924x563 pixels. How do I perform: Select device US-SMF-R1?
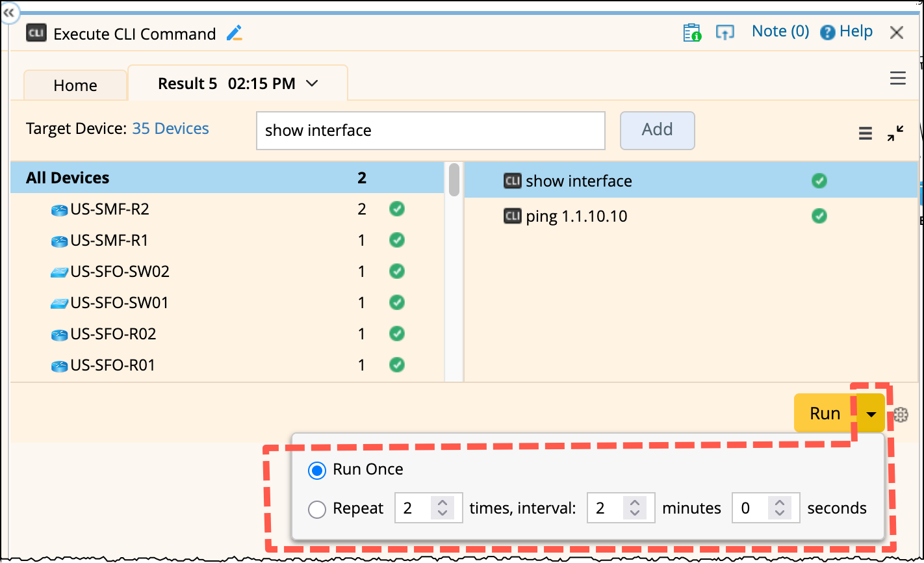[227, 241]
